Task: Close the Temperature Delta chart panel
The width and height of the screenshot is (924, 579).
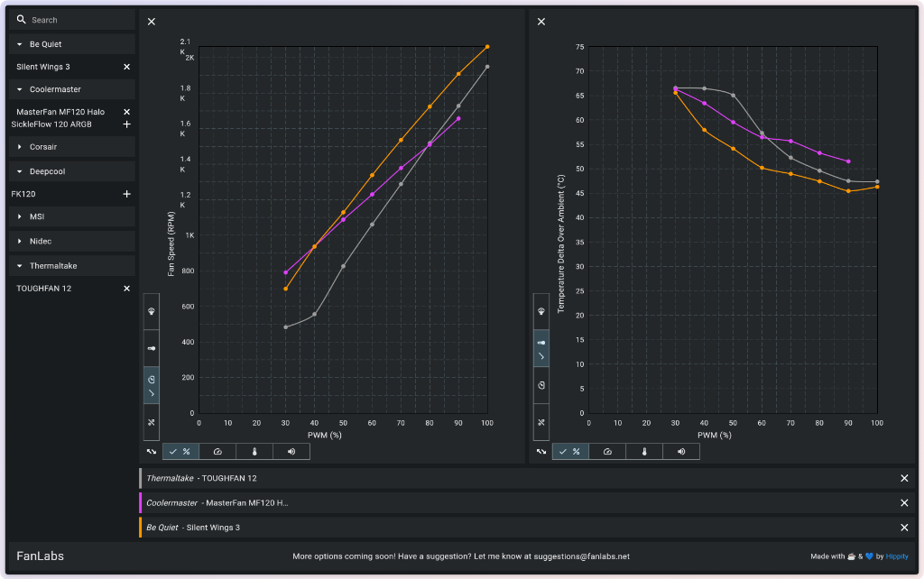Action: coord(541,22)
